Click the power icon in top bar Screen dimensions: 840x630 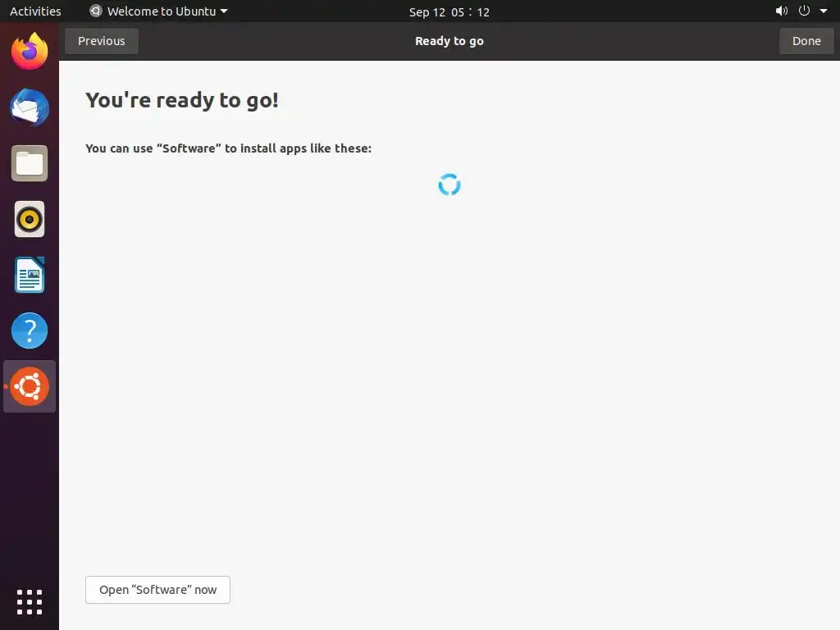point(804,11)
